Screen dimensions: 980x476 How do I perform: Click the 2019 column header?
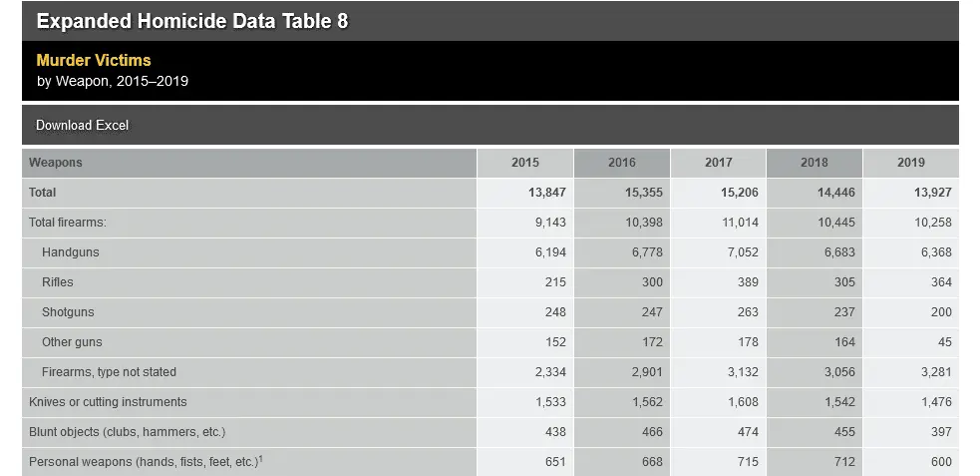point(910,163)
